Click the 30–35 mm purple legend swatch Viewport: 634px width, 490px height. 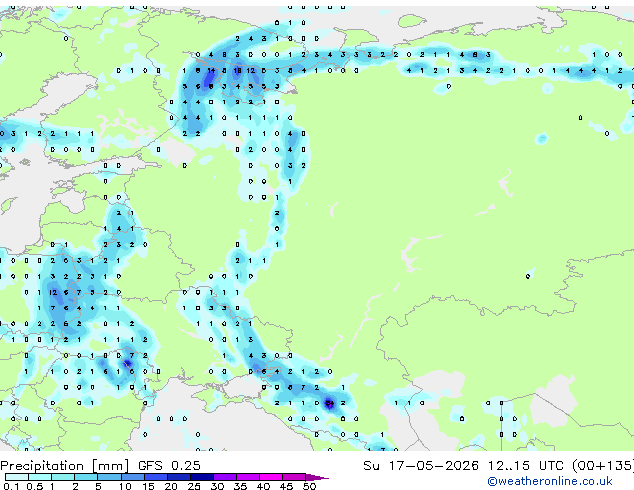click(x=224, y=477)
